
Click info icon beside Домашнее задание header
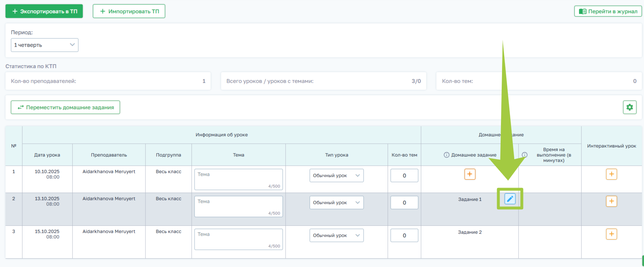click(x=446, y=155)
